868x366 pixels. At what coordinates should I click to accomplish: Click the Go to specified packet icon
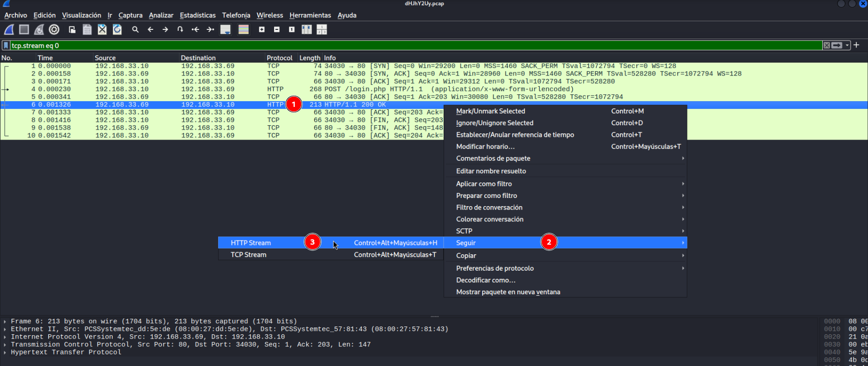180,29
